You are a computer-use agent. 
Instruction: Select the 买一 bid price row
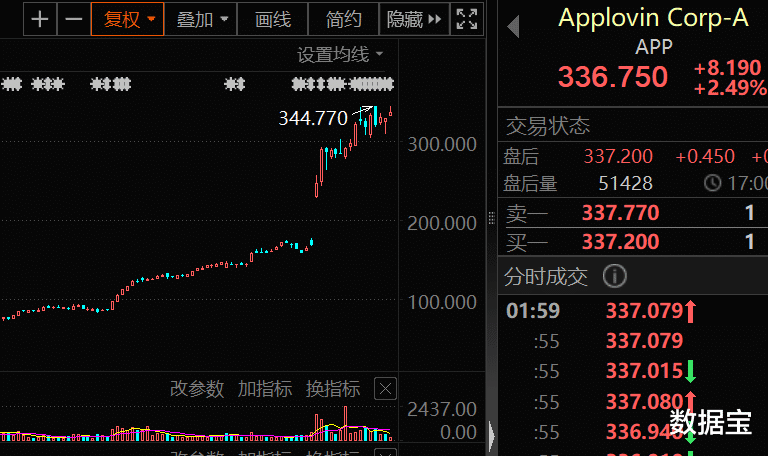point(632,241)
